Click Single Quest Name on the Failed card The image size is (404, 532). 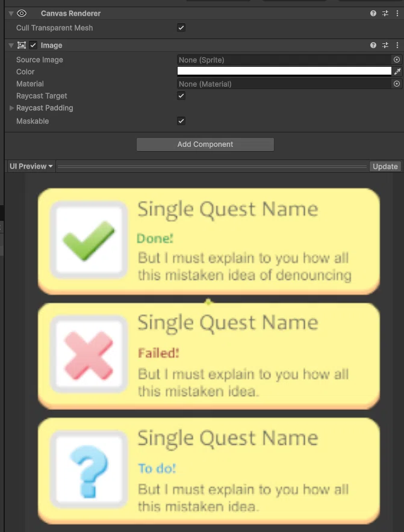point(228,323)
